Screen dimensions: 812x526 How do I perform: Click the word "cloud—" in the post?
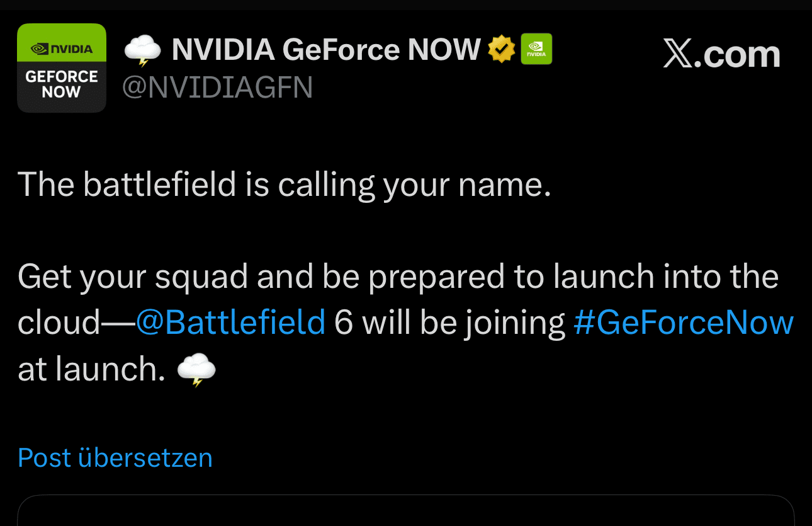pyautogui.click(x=76, y=323)
